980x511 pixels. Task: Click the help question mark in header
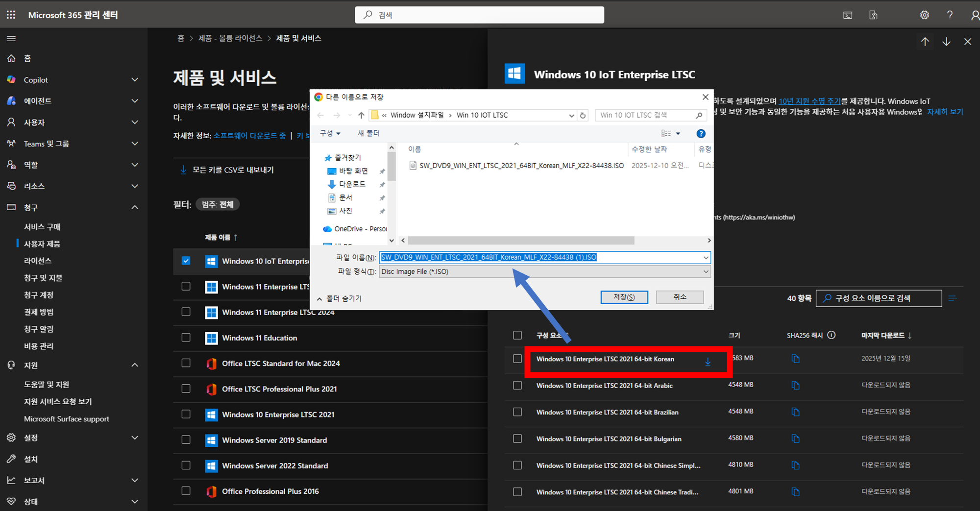[950, 15]
